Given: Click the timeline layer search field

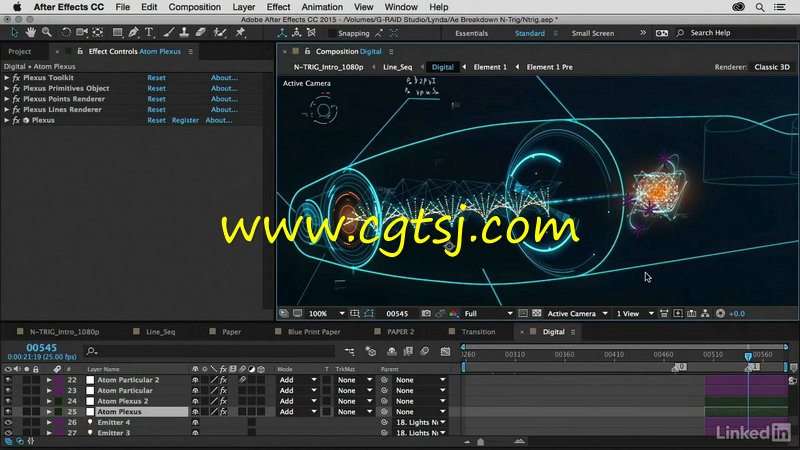Looking at the screenshot, I should coord(209,351).
